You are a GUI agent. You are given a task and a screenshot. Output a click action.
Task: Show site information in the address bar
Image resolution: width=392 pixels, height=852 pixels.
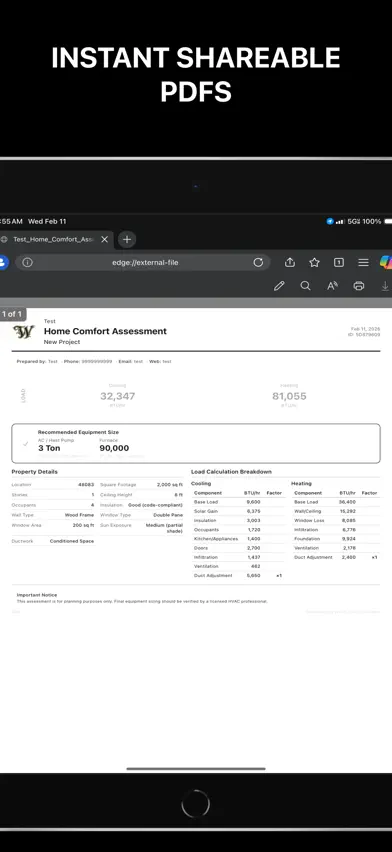27,262
